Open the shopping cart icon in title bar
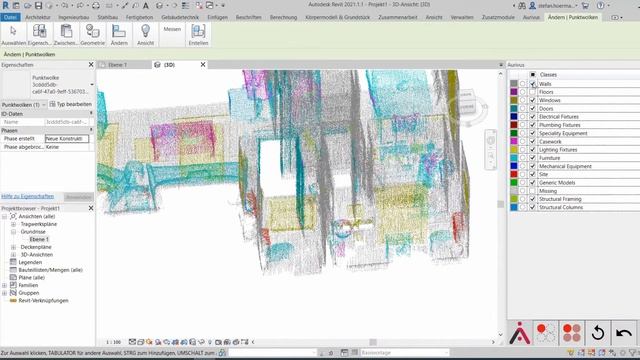This screenshot has height=360, width=640. pyautogui.click(x=585, y=6)
